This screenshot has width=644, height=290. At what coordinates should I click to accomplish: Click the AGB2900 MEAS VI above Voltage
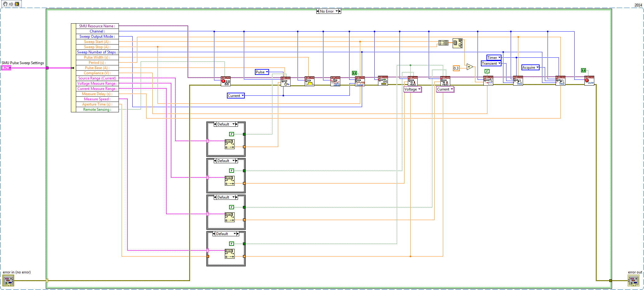[413, 81]
